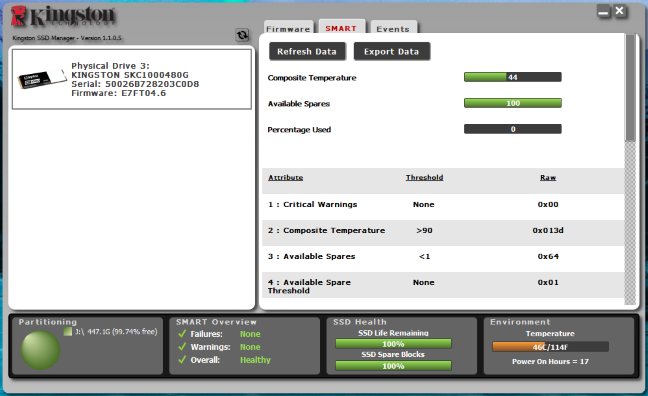Click the '2 : Composite Temperature' row label
The image size is (648, 396).
326,230
